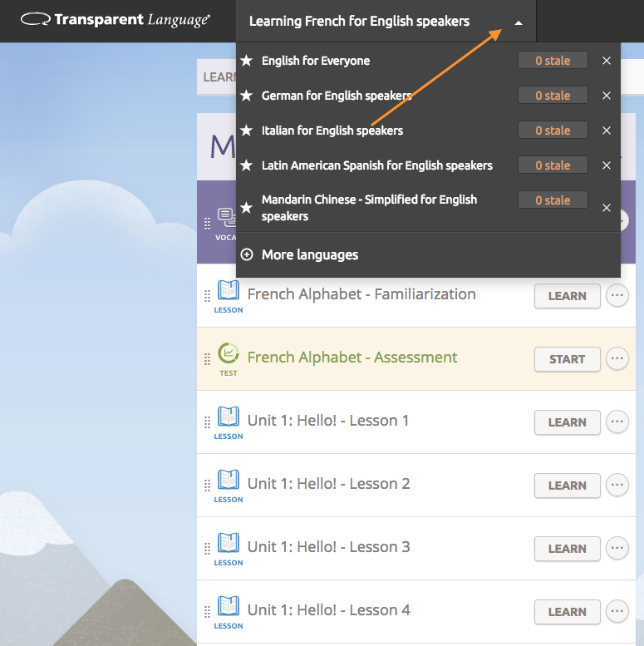Switch to the partially hidden LEARN tab
Image resolution: width=644 pixels, height=646 pixels.
coord(217,77)
